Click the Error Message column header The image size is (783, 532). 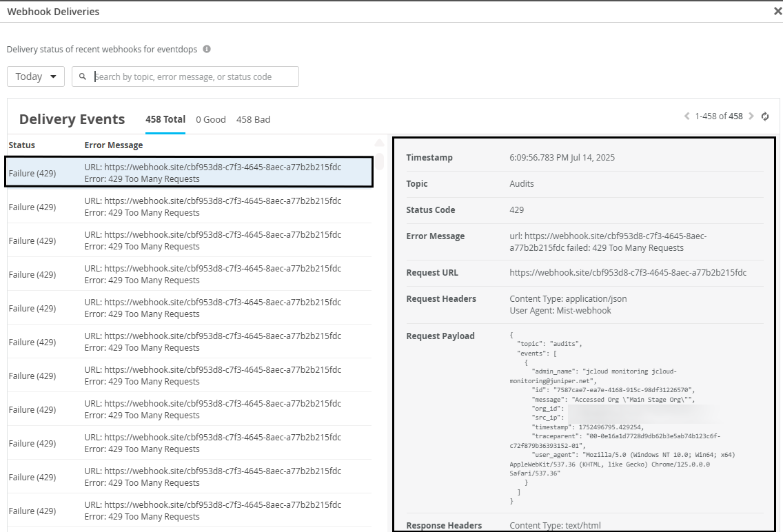pyautogui.click(x=114, y=145)
